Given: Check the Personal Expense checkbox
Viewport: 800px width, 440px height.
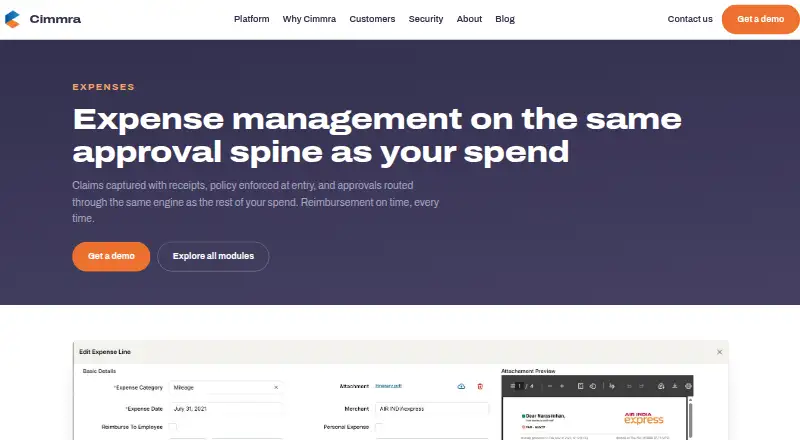Looking at the screenshot, I should 379,427.
